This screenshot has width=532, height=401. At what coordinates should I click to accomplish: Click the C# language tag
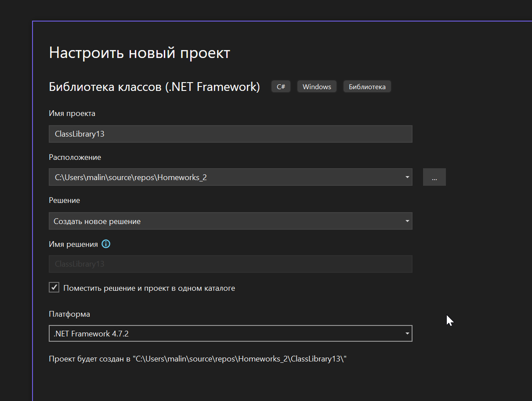click(281, 87)
